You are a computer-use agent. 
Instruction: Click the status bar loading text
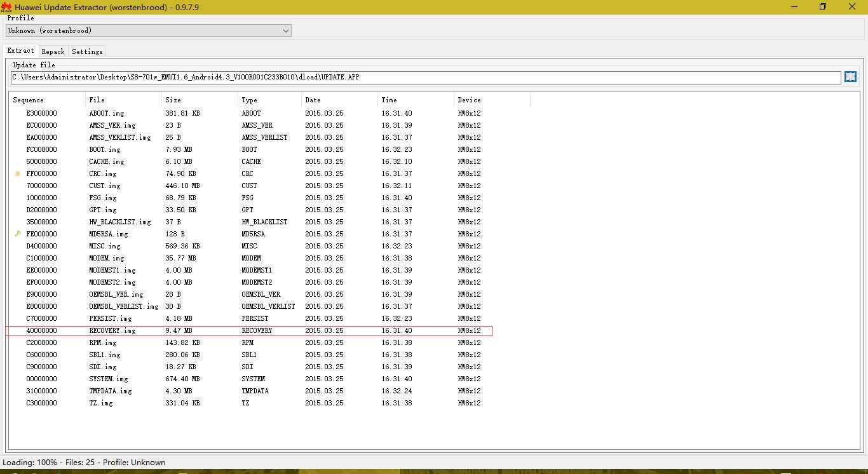(84, 463)
